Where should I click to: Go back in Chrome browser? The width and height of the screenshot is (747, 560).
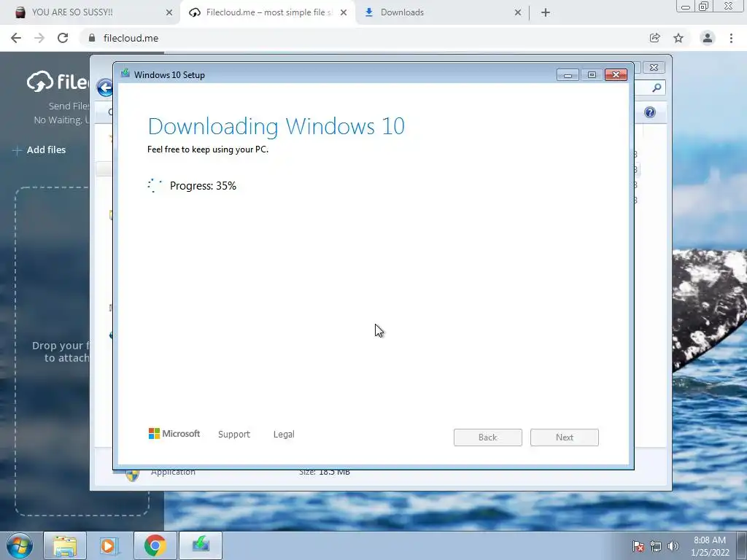16,38
